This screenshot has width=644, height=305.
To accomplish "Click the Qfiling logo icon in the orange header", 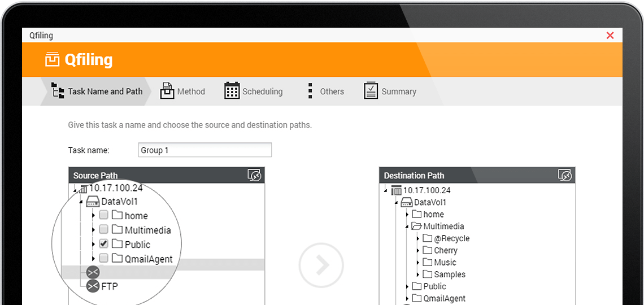I will point(52,59).
